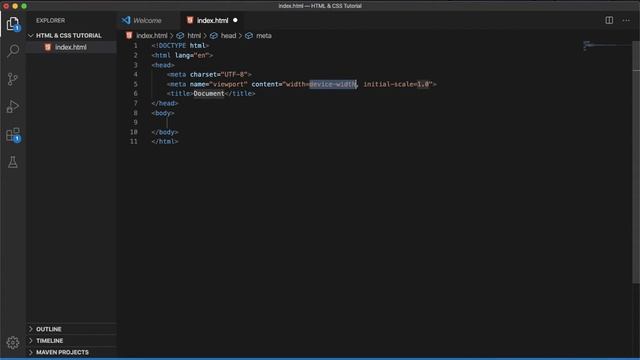Click the opening body tag on line 8
This screenshot has height=360, width=640.
tap(163, 113)
